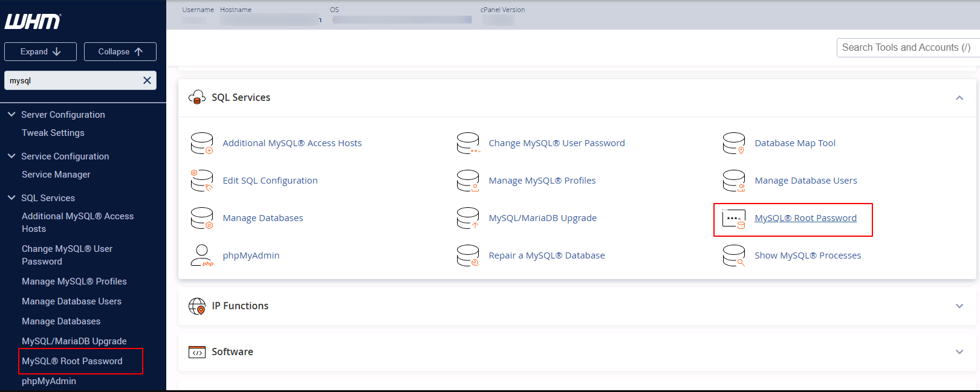Click the Additional MySQL Access Hosts database icon
Image resolution: width=980 pixels, height=392 pixels.
point(202,143)
